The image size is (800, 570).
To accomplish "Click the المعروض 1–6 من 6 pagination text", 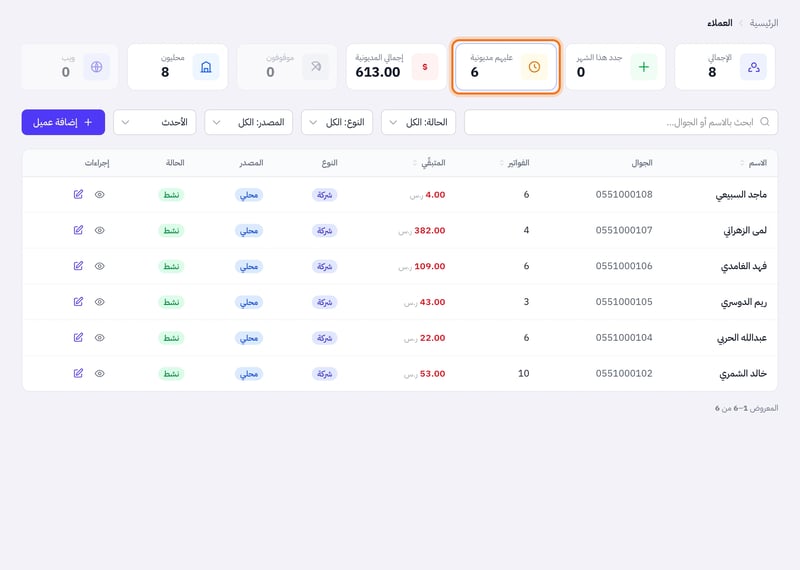I will click(x=746, y=408).
